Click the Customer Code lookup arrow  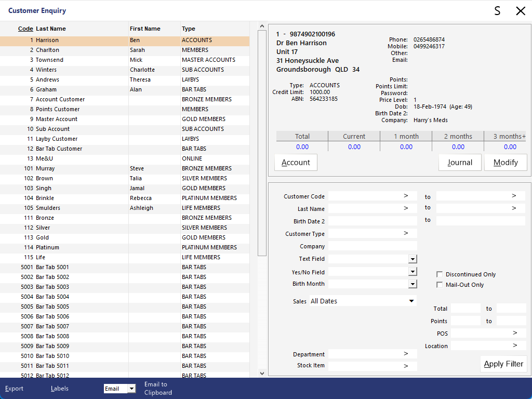(x=406, y=196)
